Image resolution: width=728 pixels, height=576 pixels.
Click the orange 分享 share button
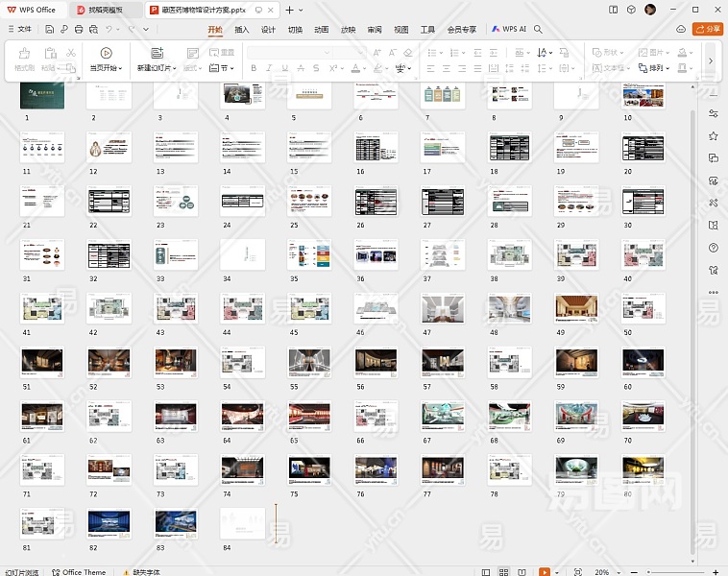[x=710, y=29]
